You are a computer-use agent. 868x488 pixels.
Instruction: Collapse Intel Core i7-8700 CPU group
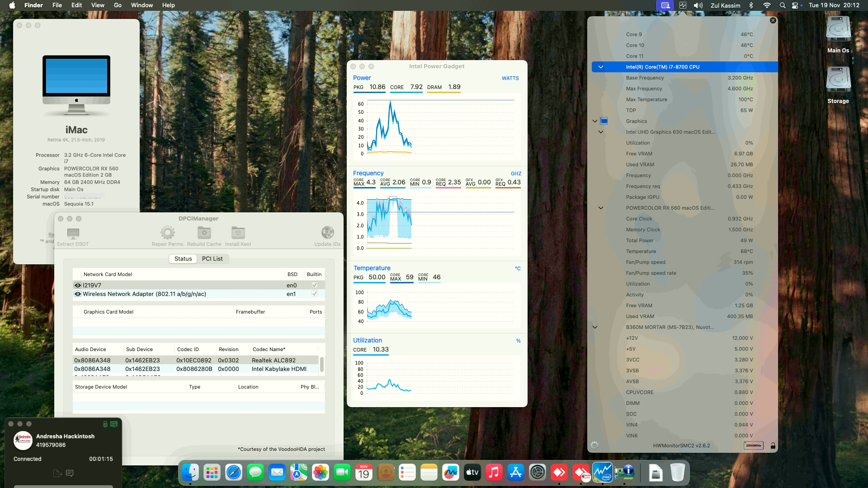coord(601,67)
